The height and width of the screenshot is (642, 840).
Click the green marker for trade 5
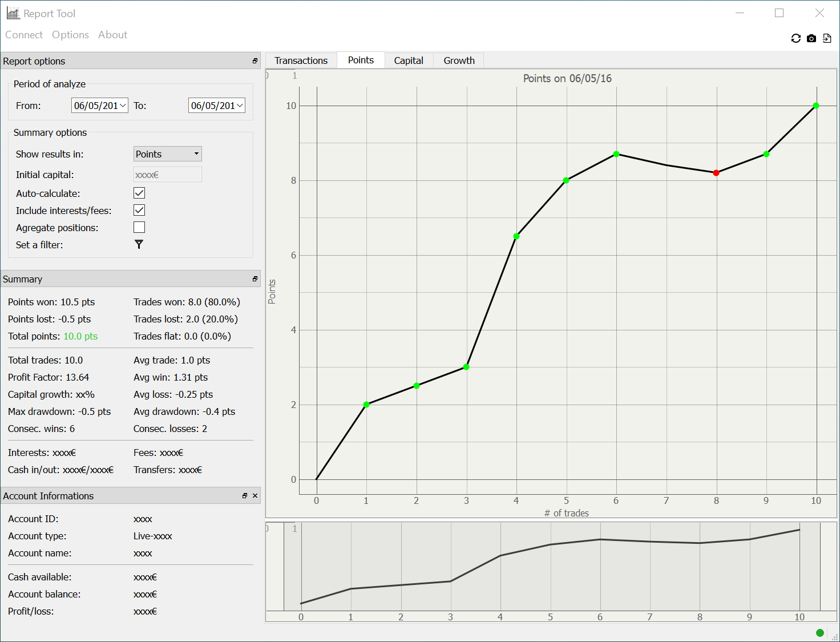tap(566, 180)
